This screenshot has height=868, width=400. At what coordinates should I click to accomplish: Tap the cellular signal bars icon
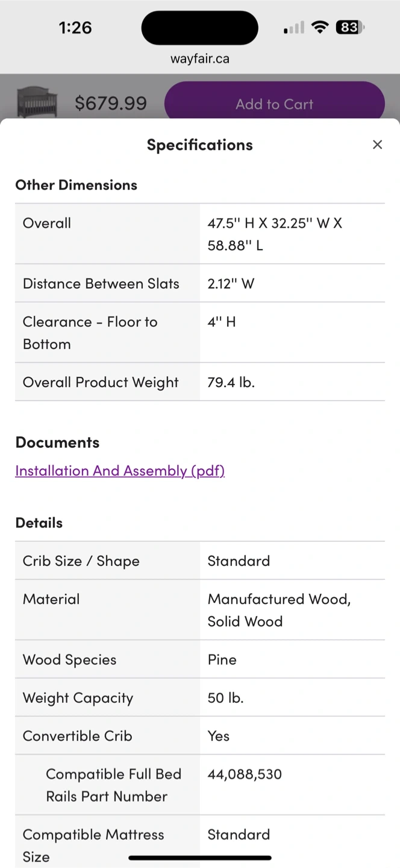point(294,28)
